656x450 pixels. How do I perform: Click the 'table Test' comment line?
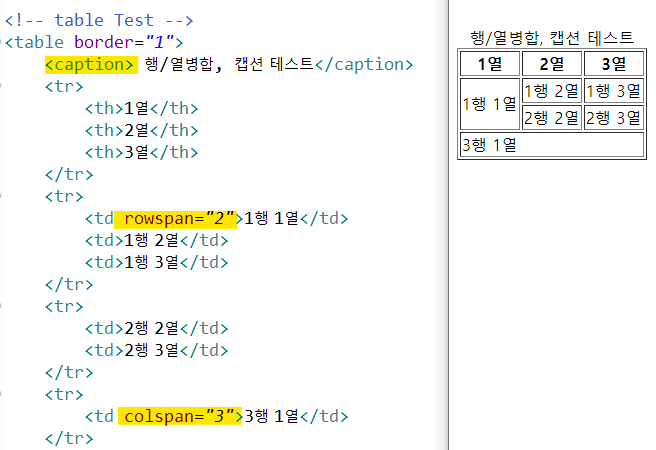coord(99,20)
